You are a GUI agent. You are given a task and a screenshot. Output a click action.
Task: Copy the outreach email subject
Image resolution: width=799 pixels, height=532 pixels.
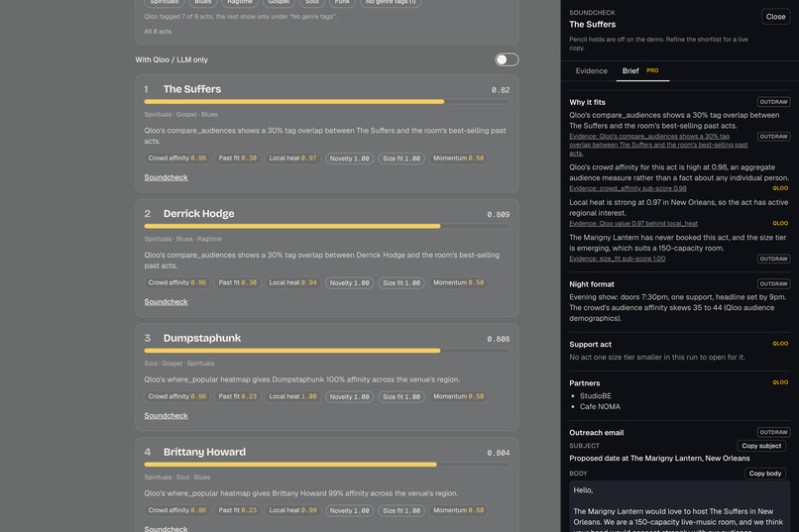click(761, 446)
